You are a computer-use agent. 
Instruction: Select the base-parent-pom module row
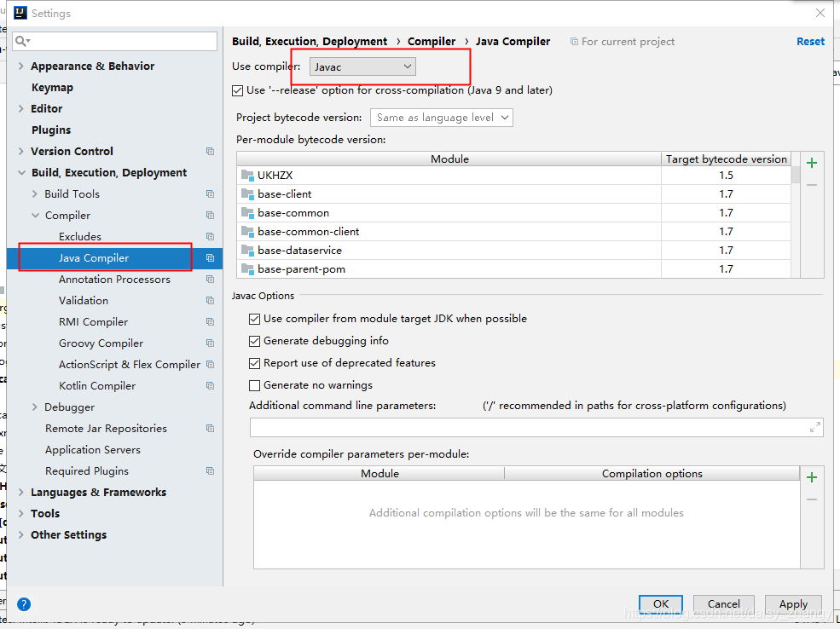513,268
